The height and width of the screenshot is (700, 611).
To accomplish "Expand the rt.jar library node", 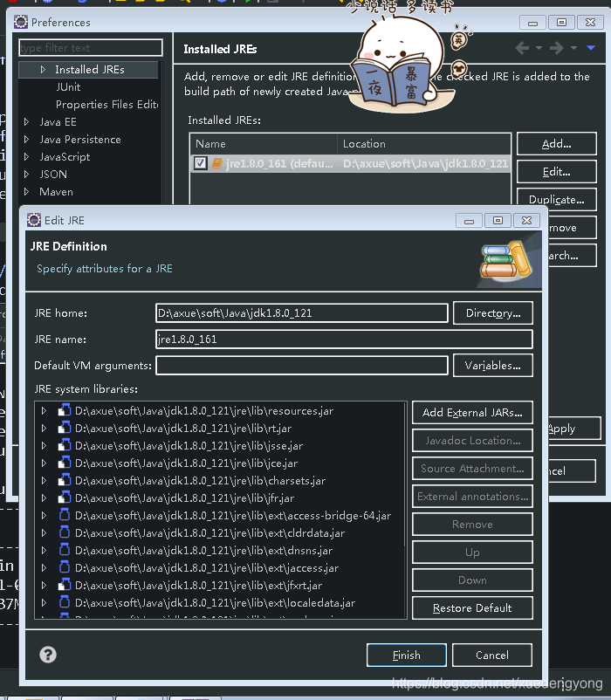I will click(x=44, y=428).
